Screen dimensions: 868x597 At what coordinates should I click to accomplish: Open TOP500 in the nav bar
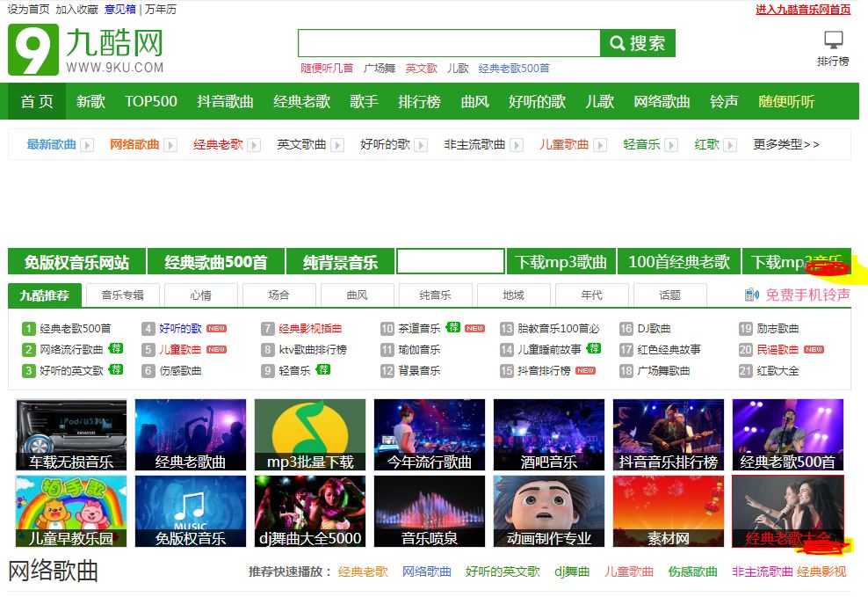click(x=150, y=101)
